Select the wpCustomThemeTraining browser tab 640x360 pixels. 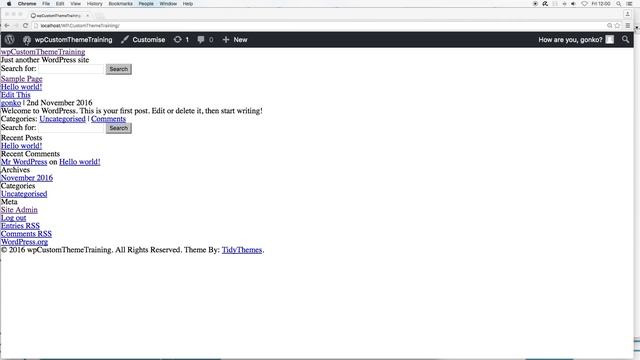pyautogui.click(x=59, y=16)
